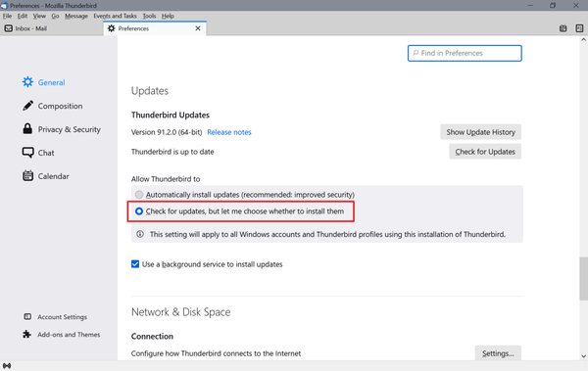The width and height of the screenshot is (588, 371).
Task: Click the online status icon in the status bar
Action: coord(7,366)
